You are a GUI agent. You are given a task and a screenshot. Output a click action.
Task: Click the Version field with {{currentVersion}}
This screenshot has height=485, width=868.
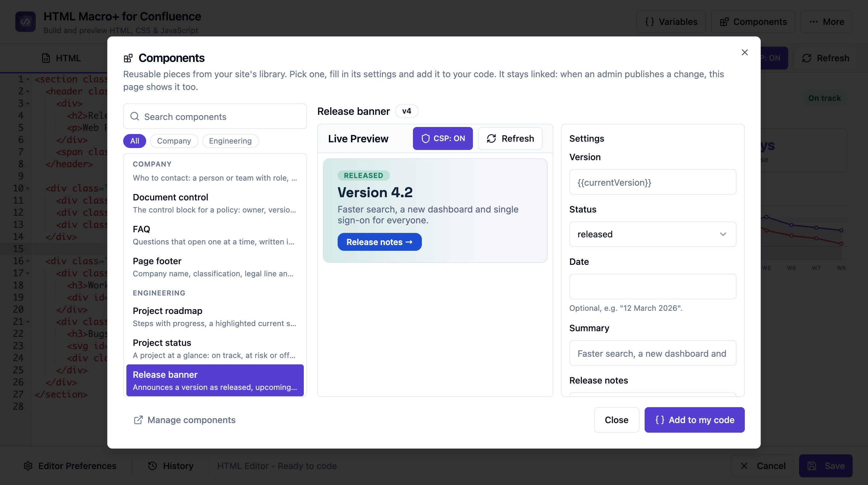click(652, 182)
